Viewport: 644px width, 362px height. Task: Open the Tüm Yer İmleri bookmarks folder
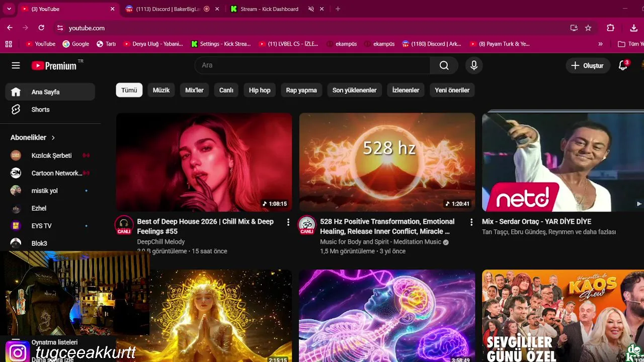[631, 44]
